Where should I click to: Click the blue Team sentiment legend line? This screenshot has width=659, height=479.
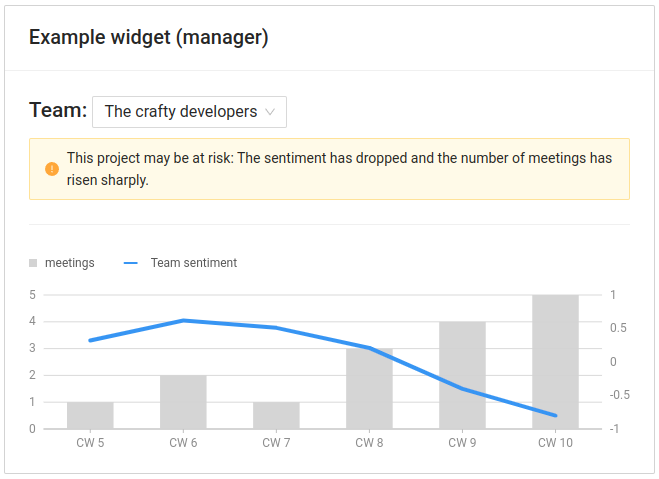click(131, 263)
